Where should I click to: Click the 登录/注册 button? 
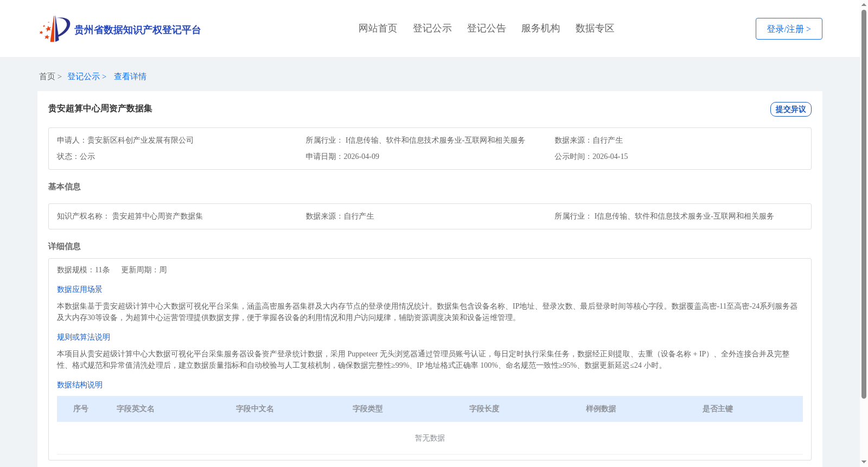point(789,29)
